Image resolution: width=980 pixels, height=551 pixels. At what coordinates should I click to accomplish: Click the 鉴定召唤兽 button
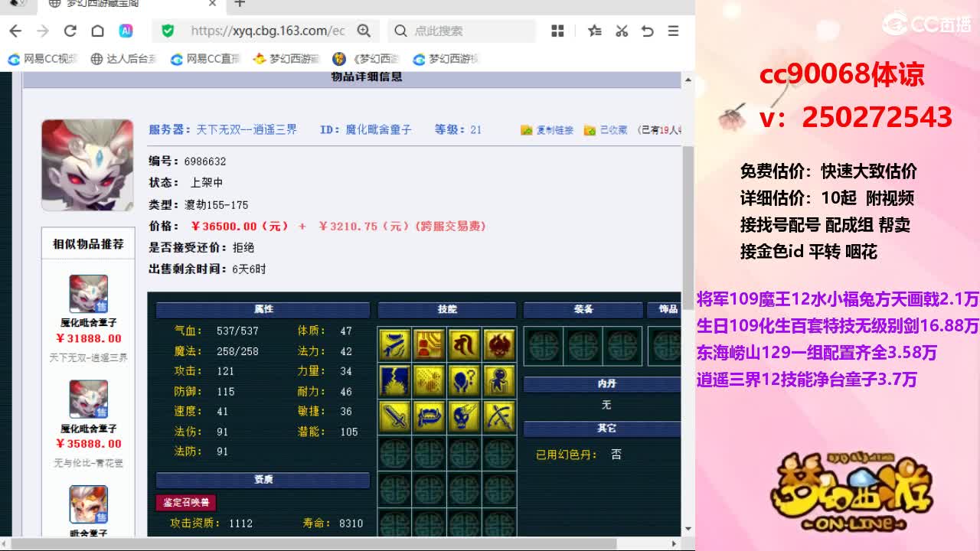[x=186, y=503]
